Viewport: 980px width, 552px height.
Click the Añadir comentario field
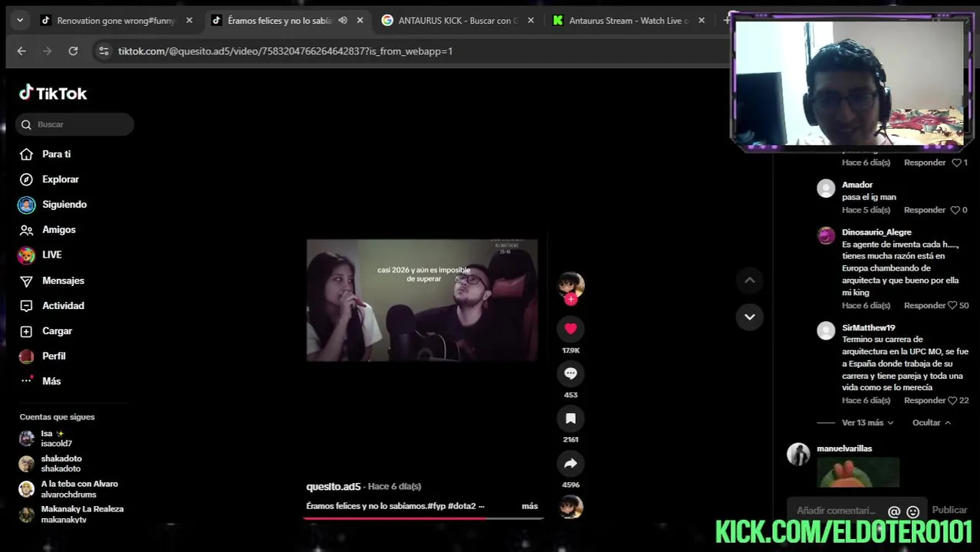[x=836, y=511]
